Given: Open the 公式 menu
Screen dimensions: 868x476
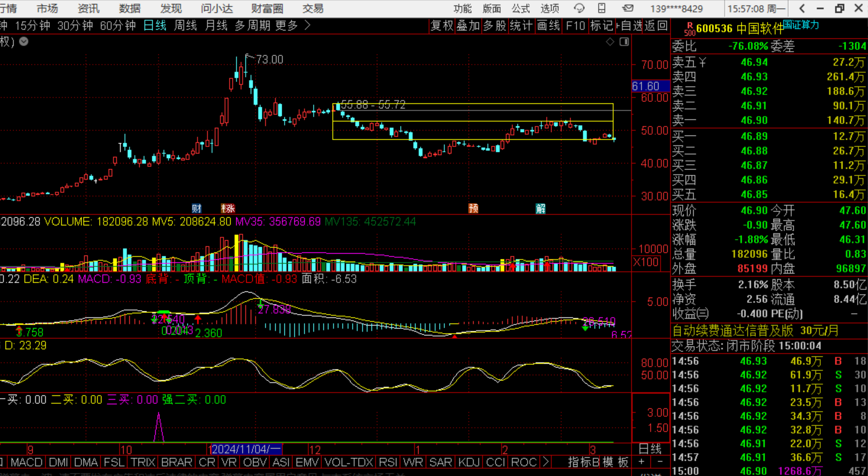Looking at the screenshot, I should tap(521, 8).
